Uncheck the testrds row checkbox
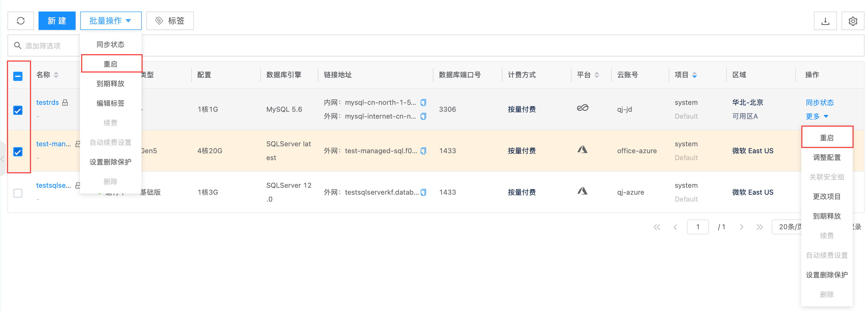 pos(18,110)
